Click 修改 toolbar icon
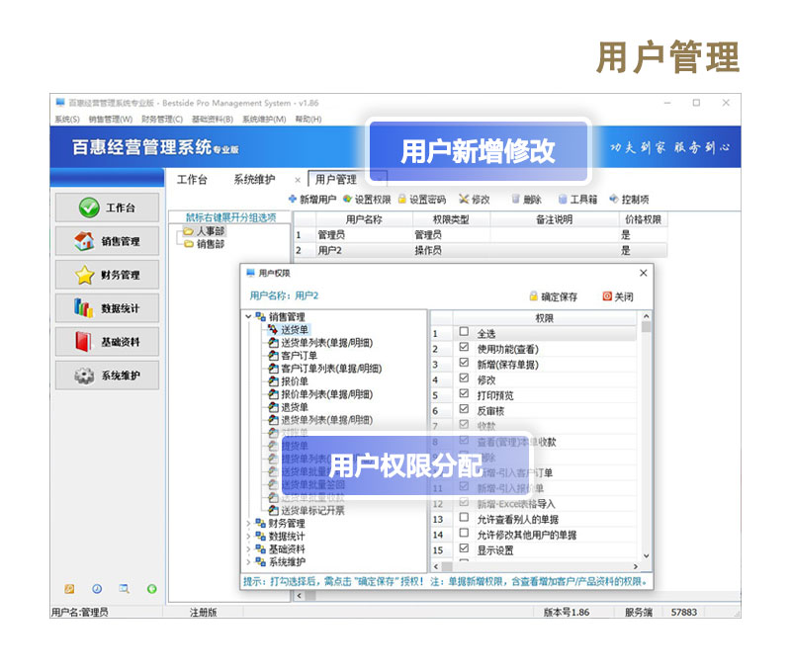Image resolution: width=791 pixels, height=672 pixels. (x=475, y=200)
